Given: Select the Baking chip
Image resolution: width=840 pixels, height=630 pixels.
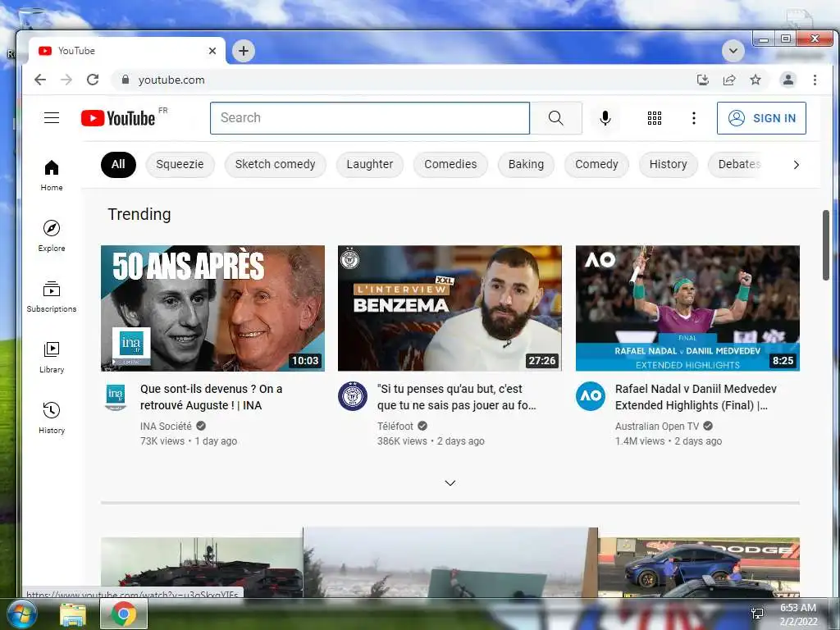Looking at the screenshot, I should point(526,164).
